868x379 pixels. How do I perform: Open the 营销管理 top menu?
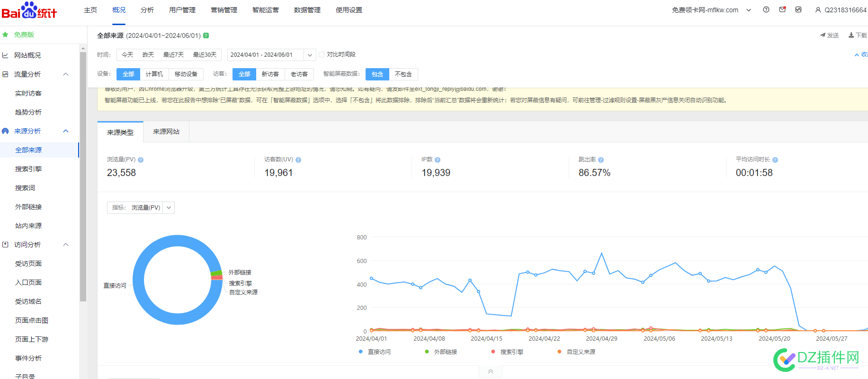224,10
